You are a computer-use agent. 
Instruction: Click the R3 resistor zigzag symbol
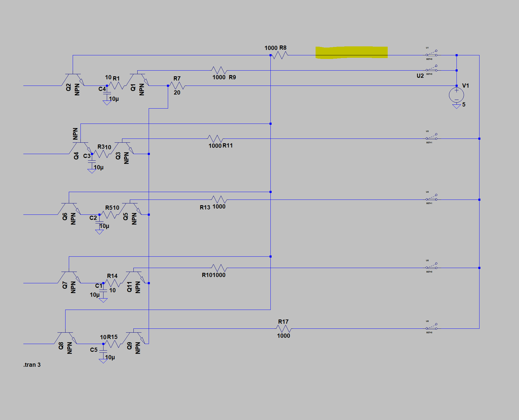[x=101, y=154]
